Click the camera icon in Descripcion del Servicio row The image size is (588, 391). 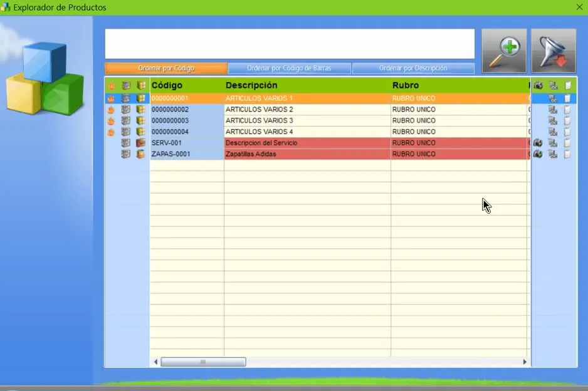[x=538, y=143]
